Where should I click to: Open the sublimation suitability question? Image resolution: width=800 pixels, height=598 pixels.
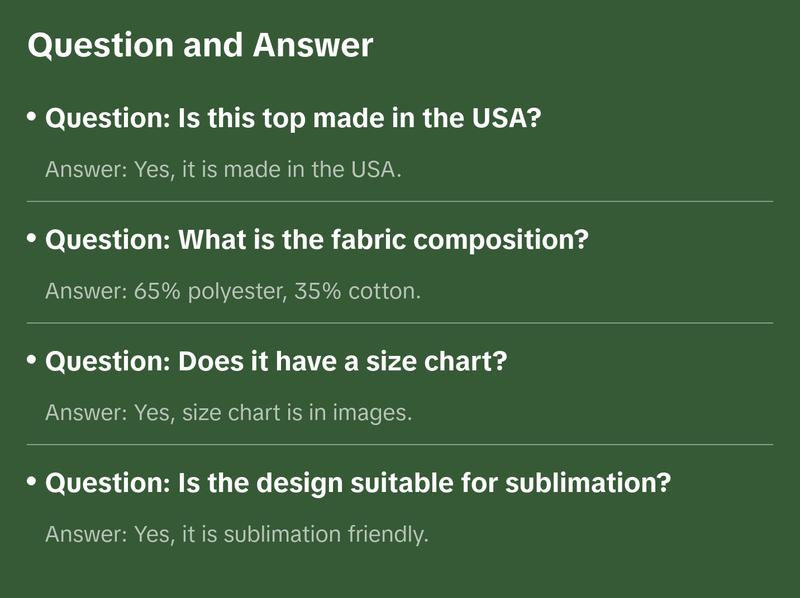click(358, 483)
